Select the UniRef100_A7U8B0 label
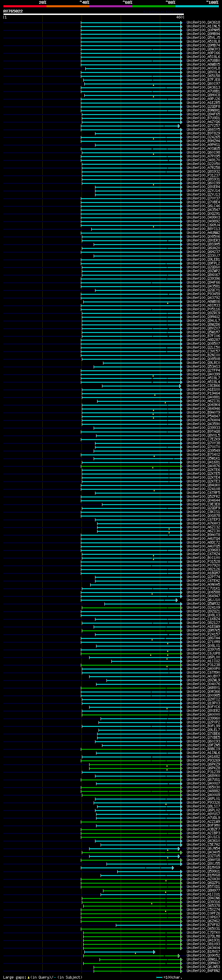The height and width of the screenshot is (980, 222). click(x=203, y=60)
